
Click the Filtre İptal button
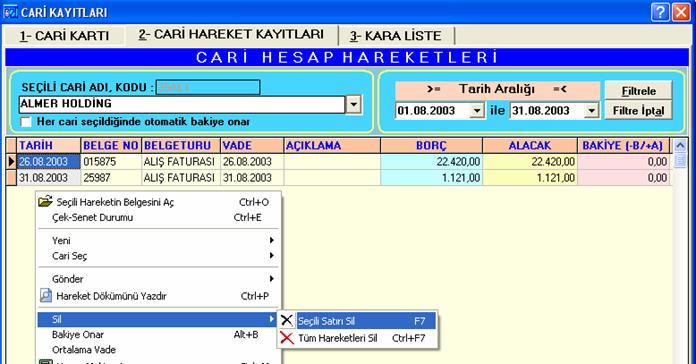tap(638, 111)
